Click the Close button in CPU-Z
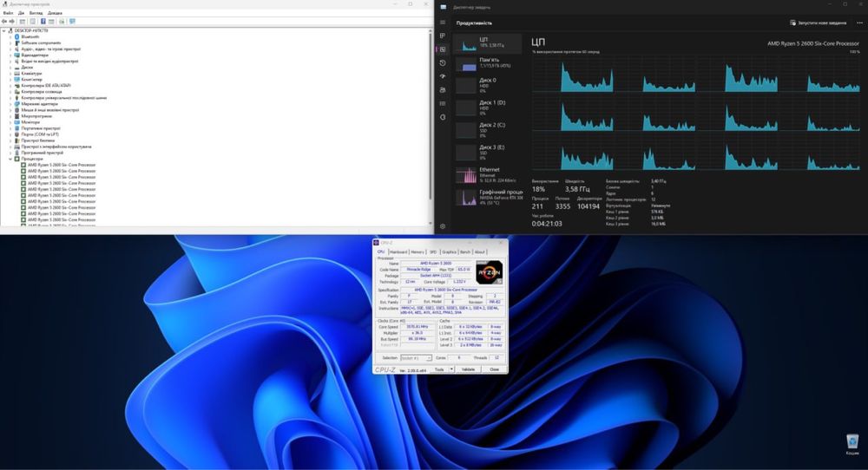868x470 pixels. 495,369
